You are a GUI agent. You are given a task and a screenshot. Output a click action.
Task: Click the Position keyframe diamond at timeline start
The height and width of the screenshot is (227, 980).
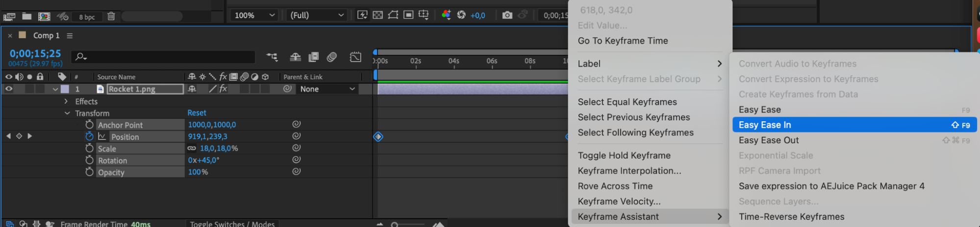point(378,136)
